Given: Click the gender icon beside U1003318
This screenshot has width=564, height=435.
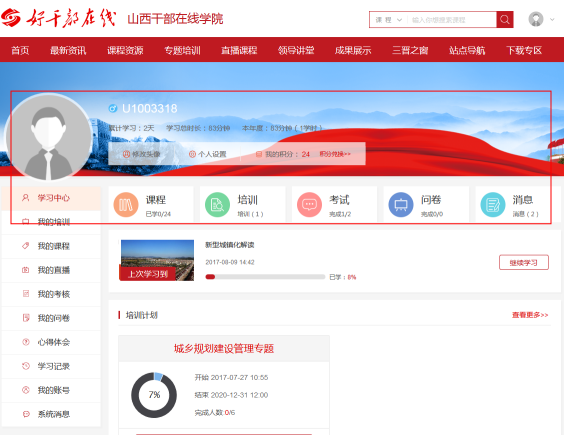Looking at the screenshot, I should click(113, 108).
